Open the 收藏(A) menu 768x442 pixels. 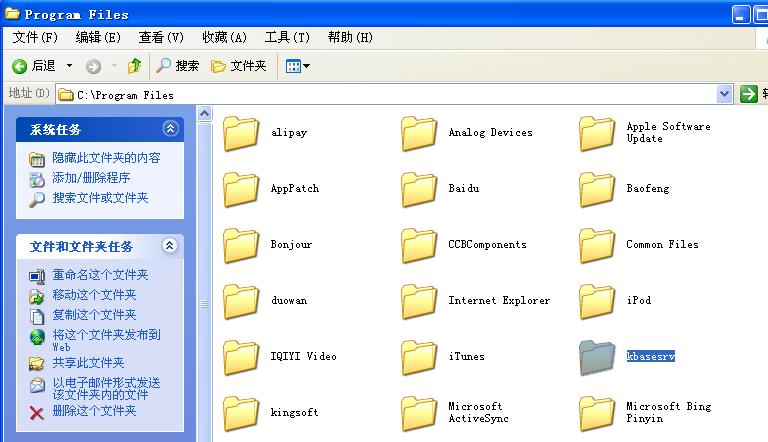point(224,37)
